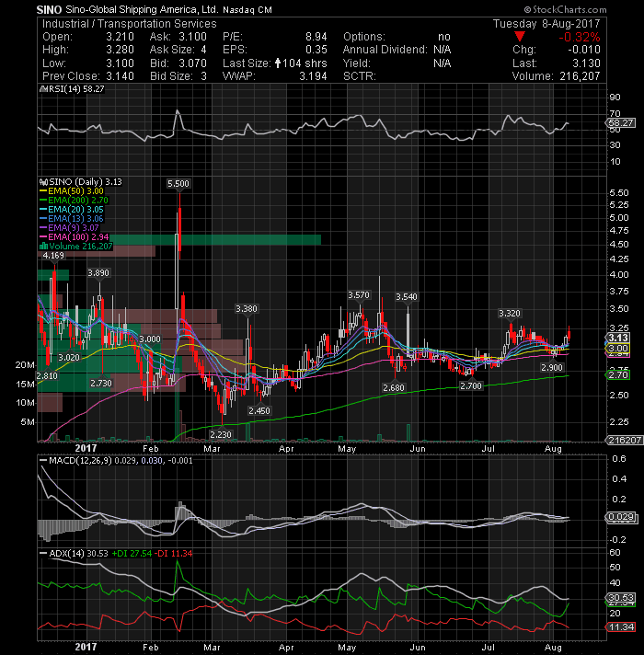
Task: Click the +DI 27.54 legend value
Action: [132, 554]
